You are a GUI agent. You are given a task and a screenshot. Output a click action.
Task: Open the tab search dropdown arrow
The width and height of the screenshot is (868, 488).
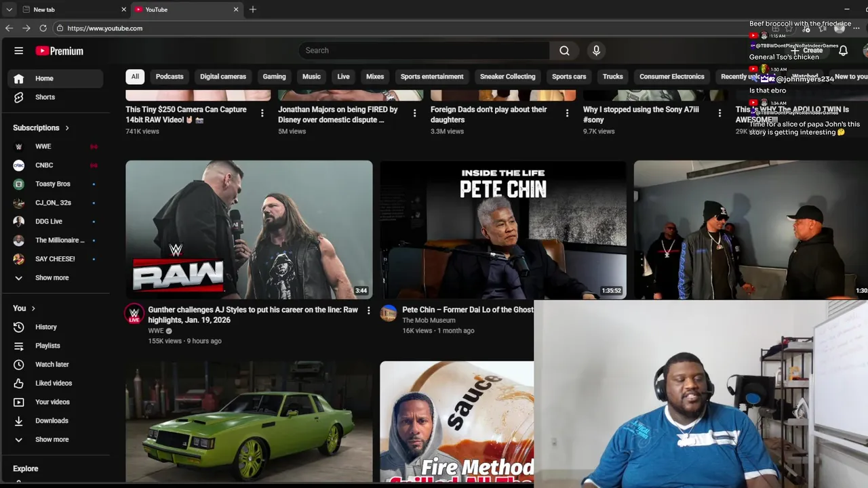tap(9, 9)
